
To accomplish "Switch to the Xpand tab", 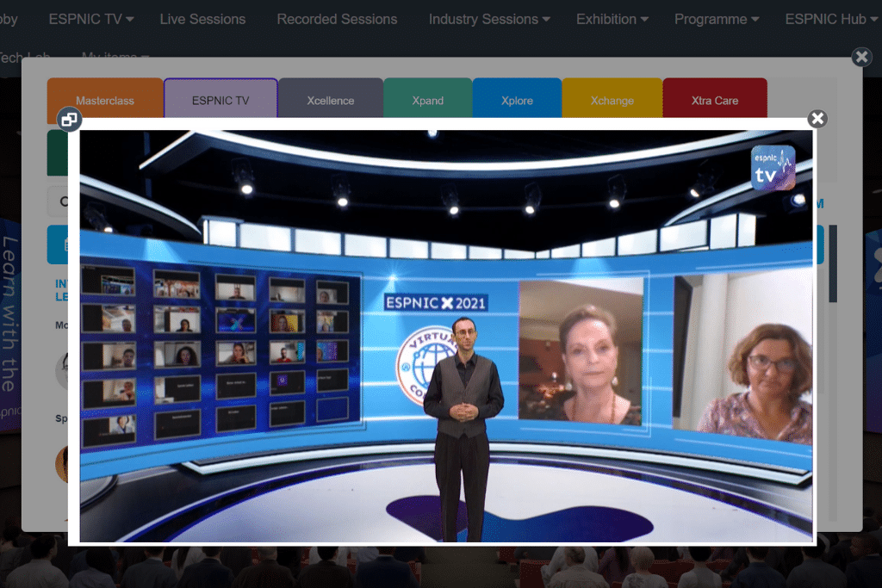I will [428, 98].
